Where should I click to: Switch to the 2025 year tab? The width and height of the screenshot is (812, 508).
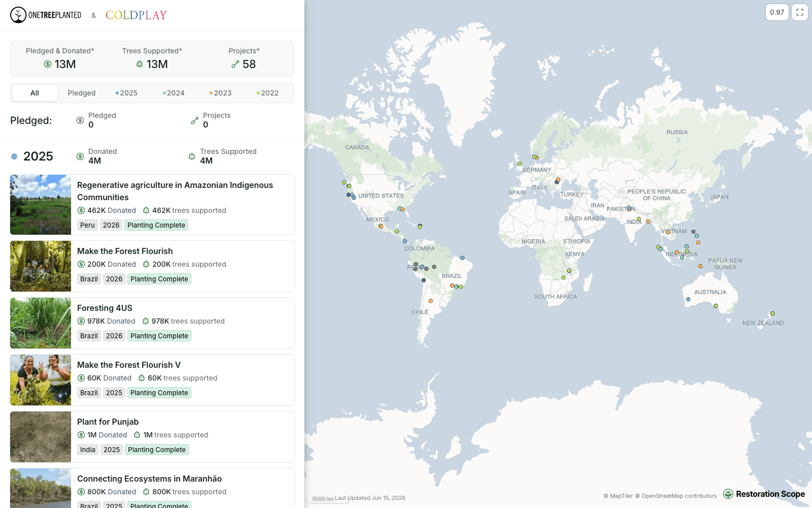126,93
